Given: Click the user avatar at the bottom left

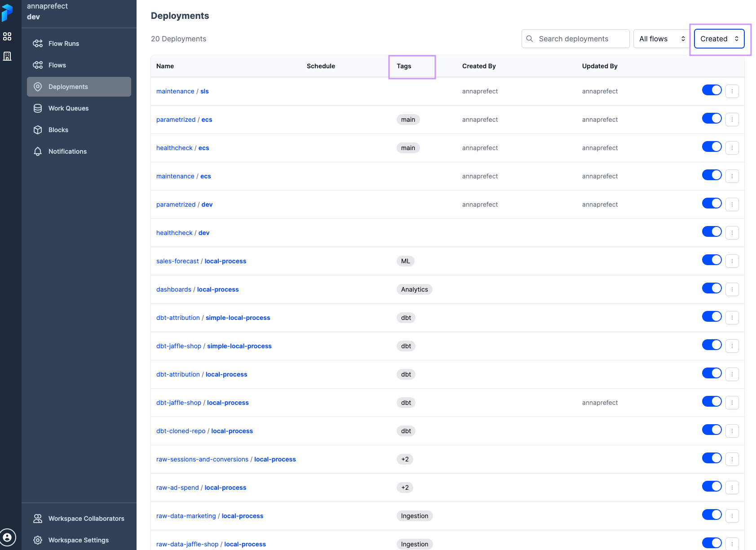Looking at the screenshot, I should (8, 537).
